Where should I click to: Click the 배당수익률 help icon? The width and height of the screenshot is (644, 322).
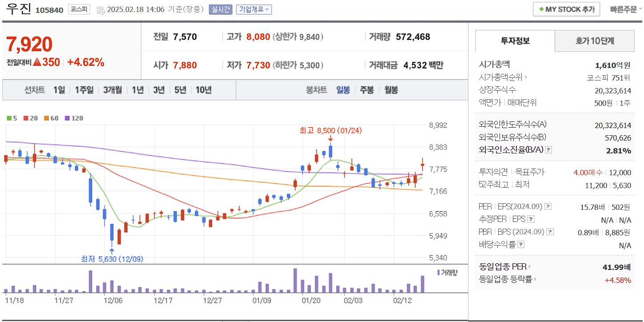(x=520, y=245)
